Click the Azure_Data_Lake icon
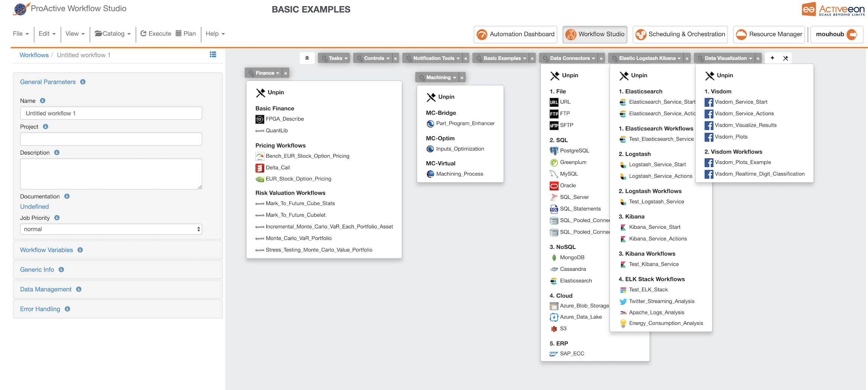This screenshot has width=868, height=390. (554, 317)
